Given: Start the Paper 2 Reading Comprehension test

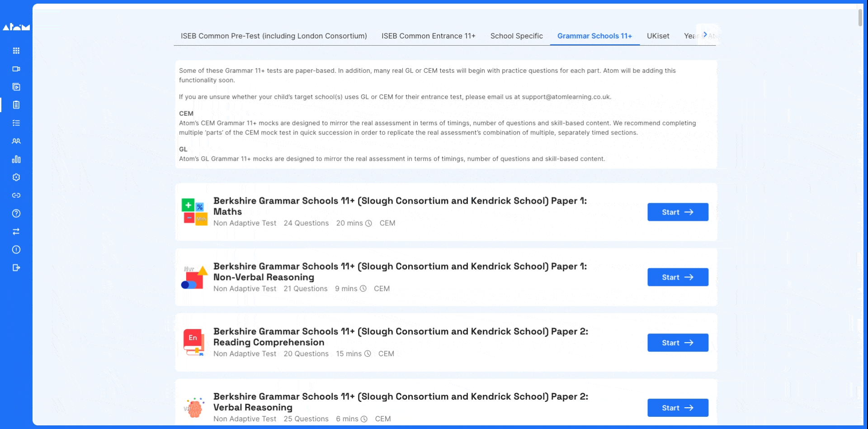Looking at the screenshot, I should click(x=678, y=343).
